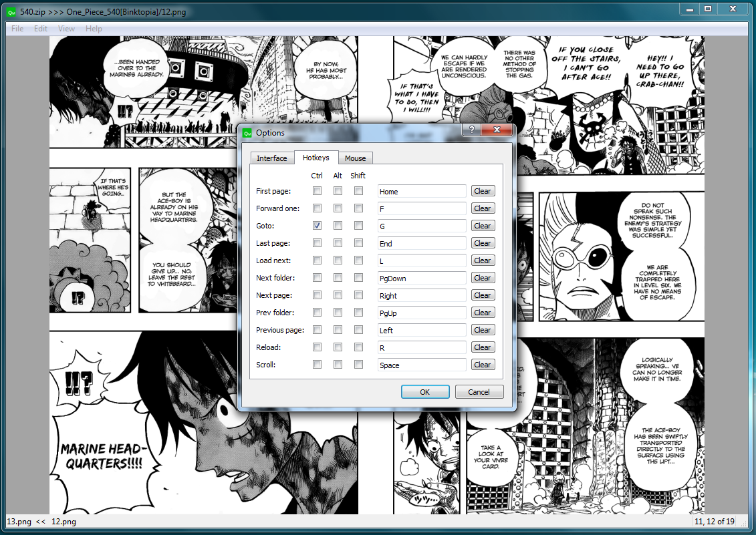The width and height of the screenshot is (756, 535).
Task: Open the View menu
Action: [67, 29]
